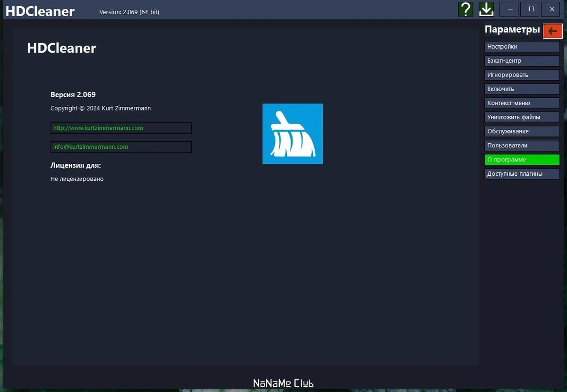Click the HDCleaner broom logo
This screenshot has height=392, width=567.
[x=292, y=134]
